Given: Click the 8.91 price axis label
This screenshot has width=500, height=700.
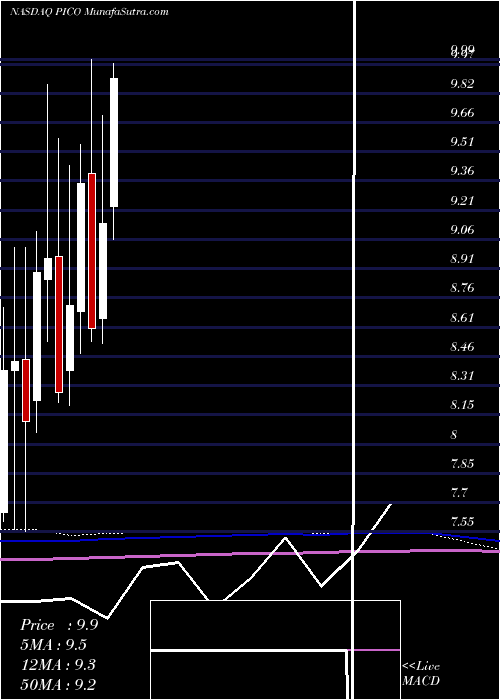Looking at the screenshot, I should tap(462, 259).
